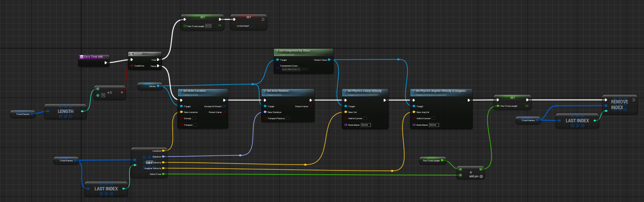Image resolution: width=644 pixels, height=202 pixels.
Task: Click REMOVE INDEX output execution pin
Action: click(x=634, y=100)
